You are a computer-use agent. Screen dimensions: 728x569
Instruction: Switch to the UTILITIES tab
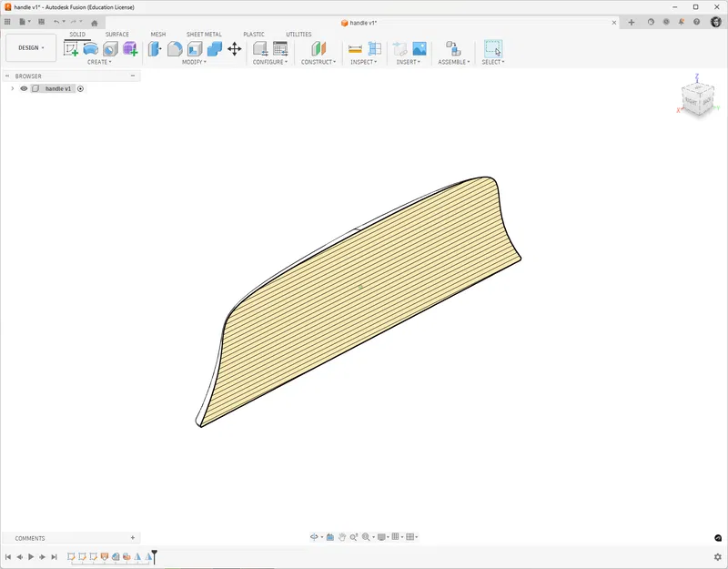pyautogui.click(x=298, y=35)
